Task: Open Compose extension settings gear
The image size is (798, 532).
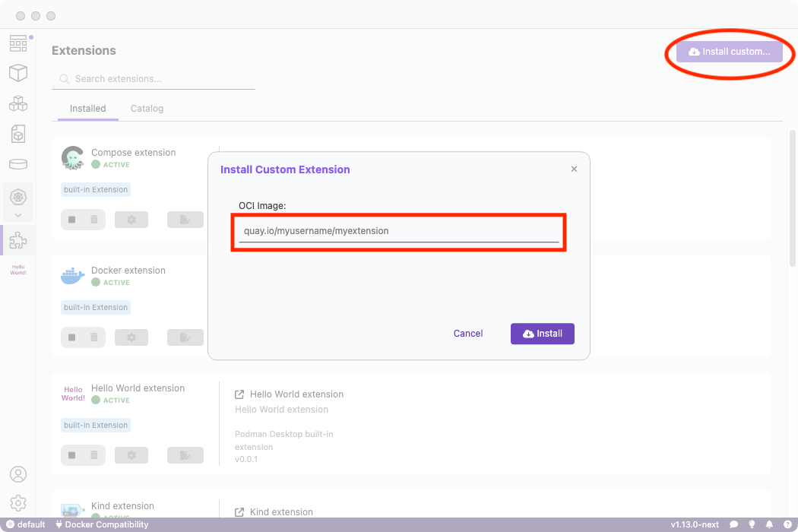Action: pyautogui.click(x=131, y=220)
